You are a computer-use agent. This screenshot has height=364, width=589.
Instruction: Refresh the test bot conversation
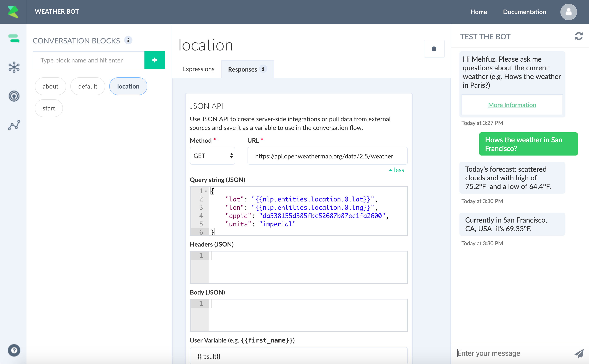pos(579,36)
